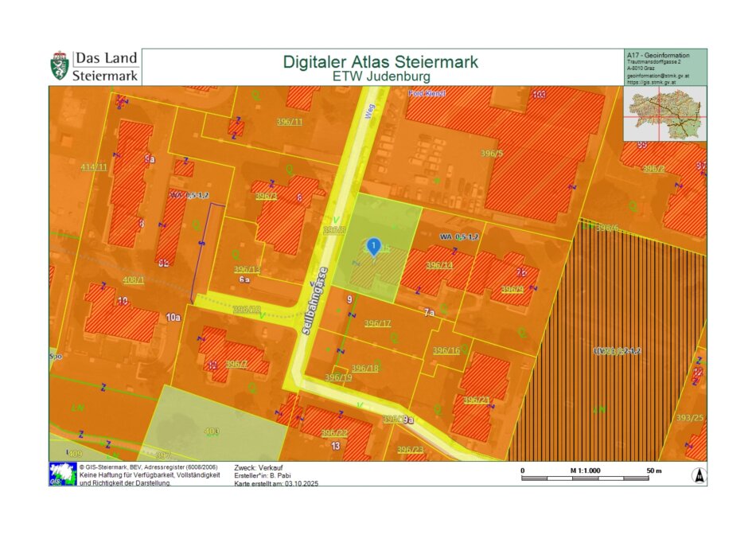Click the geoinformation@stmk.gv.at email address

(x=657, y=76)
